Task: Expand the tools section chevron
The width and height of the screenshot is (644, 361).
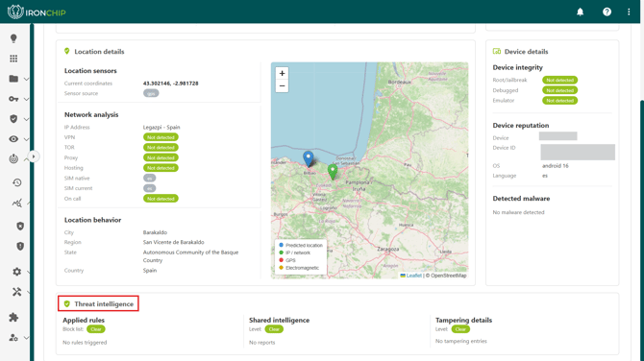Action: coord(28,292)
